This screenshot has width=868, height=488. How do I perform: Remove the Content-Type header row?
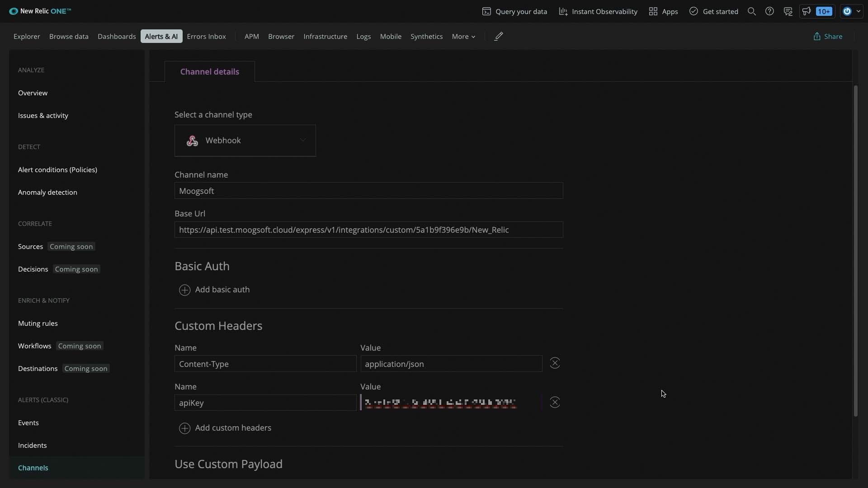[x=555, y=363]
